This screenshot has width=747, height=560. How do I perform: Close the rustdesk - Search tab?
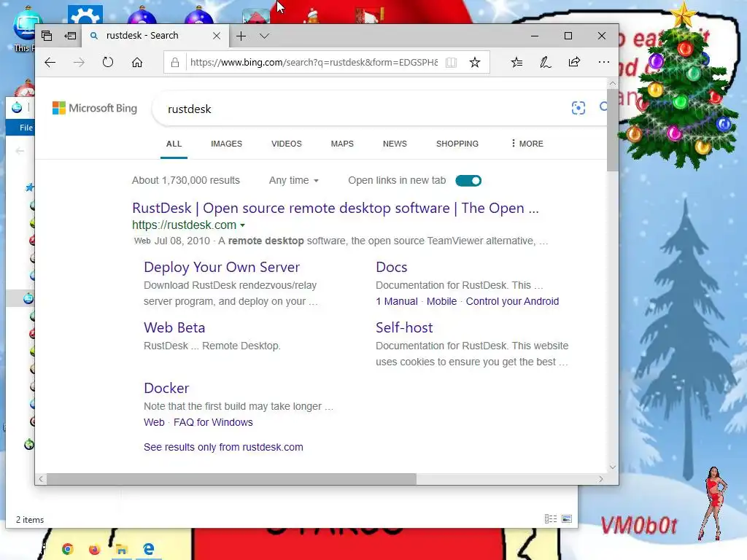216,36
